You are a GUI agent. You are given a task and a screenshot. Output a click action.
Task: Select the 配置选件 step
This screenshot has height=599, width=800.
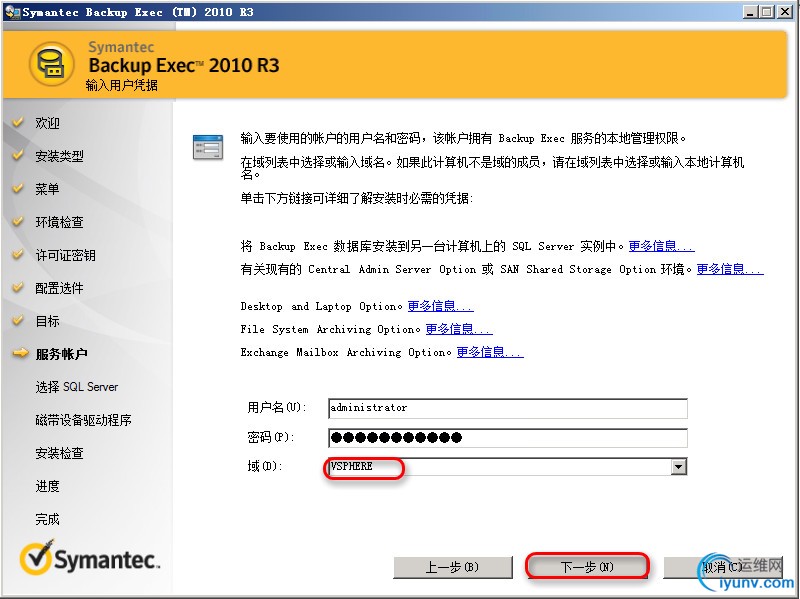click(x=59, y=288)
